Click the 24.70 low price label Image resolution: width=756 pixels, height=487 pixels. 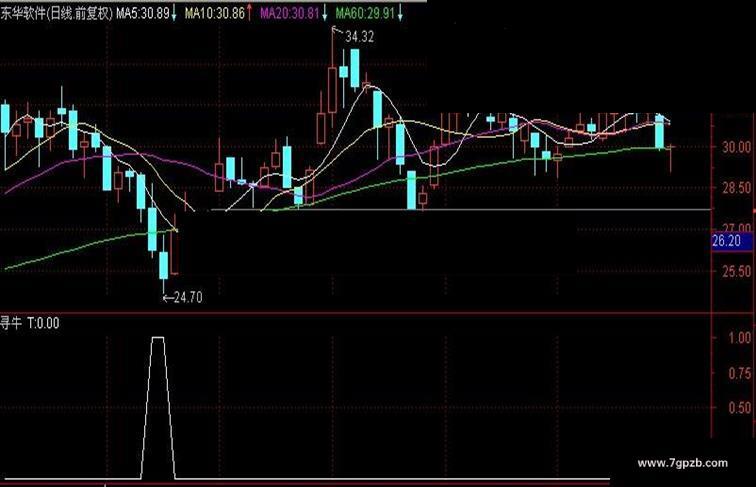pos(188,298)
